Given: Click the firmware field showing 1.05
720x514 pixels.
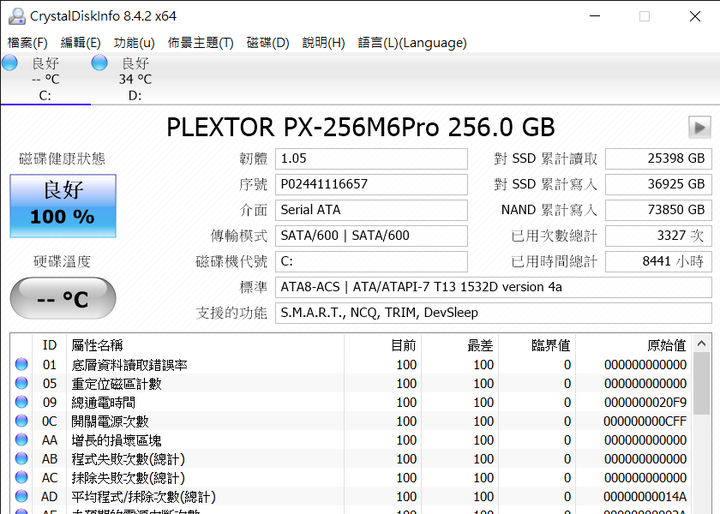Looking at the screenshot, I should point(371,158).
